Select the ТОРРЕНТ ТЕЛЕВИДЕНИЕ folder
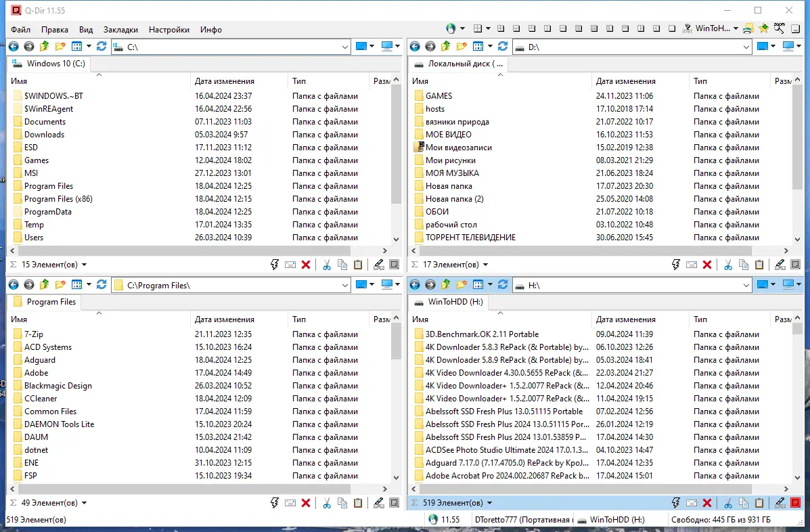Viewport: 810px width, 532px height. 470,238
